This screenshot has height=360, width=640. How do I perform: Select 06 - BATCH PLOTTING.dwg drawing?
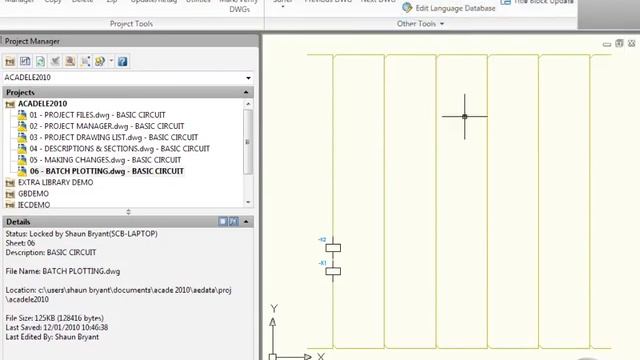coord(107,171)
